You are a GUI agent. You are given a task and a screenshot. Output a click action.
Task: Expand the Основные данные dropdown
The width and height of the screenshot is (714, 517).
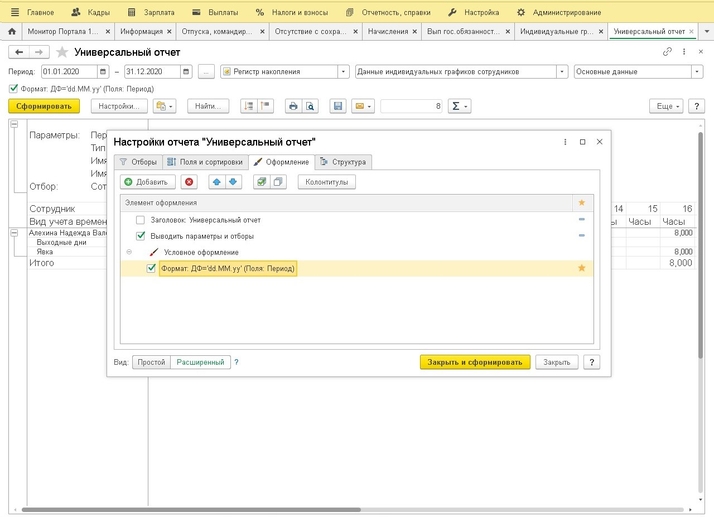[697, 72]
